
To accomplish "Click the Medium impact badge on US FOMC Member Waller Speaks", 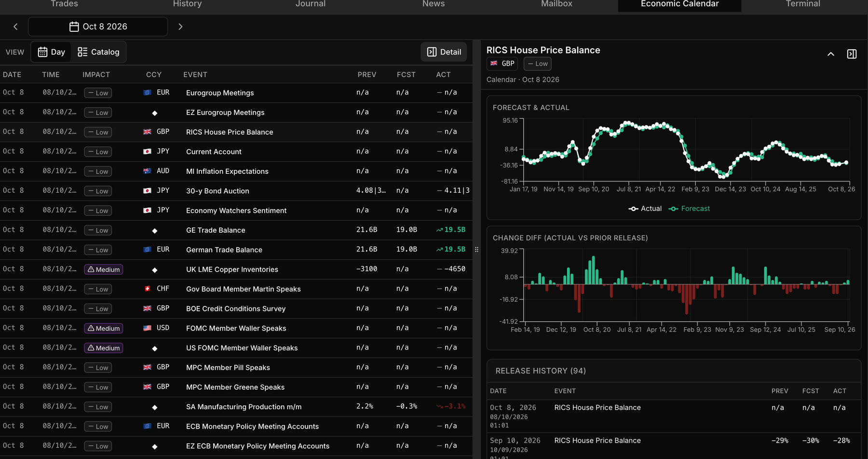I will pos(104,348).
